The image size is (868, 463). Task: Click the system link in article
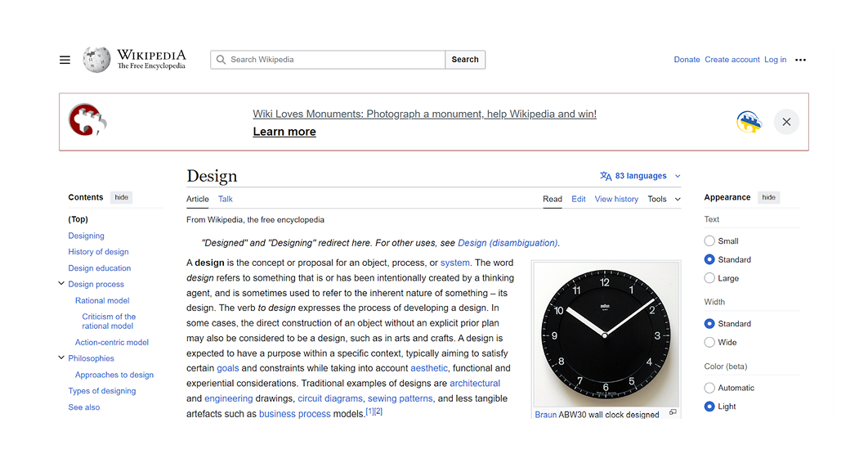[x=455, y=263]
